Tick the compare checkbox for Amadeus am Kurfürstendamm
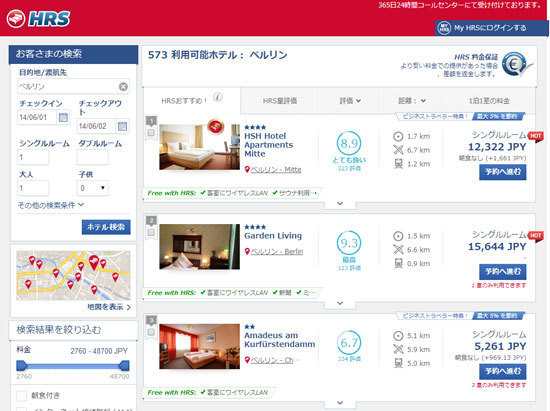 click(x=151, y=332)
